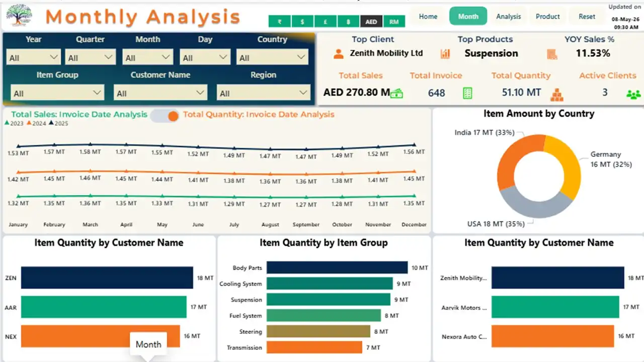Image resolution: width=644 pixels, height=362 pixels.
Task: Open the Analysis page
Action: coord(508,16)
